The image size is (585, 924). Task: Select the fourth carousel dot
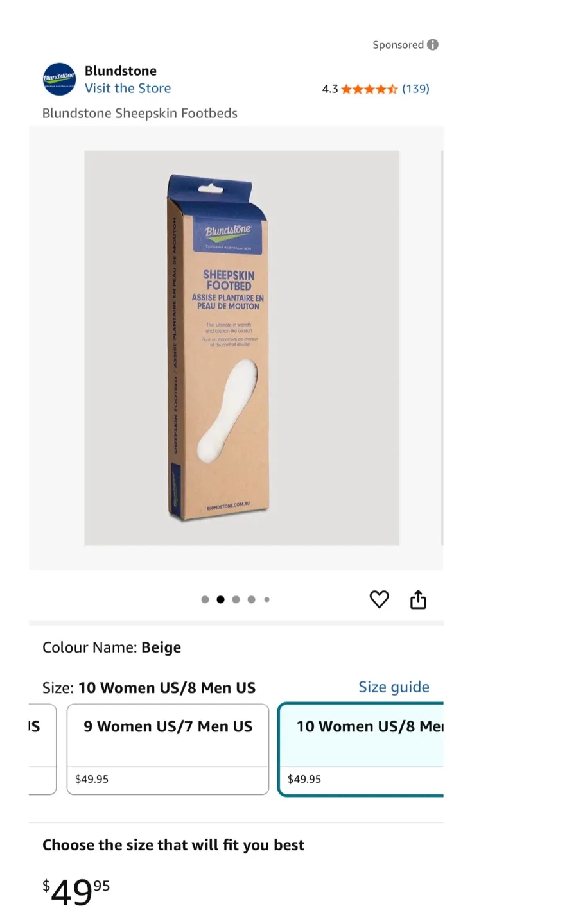point(251,599)
